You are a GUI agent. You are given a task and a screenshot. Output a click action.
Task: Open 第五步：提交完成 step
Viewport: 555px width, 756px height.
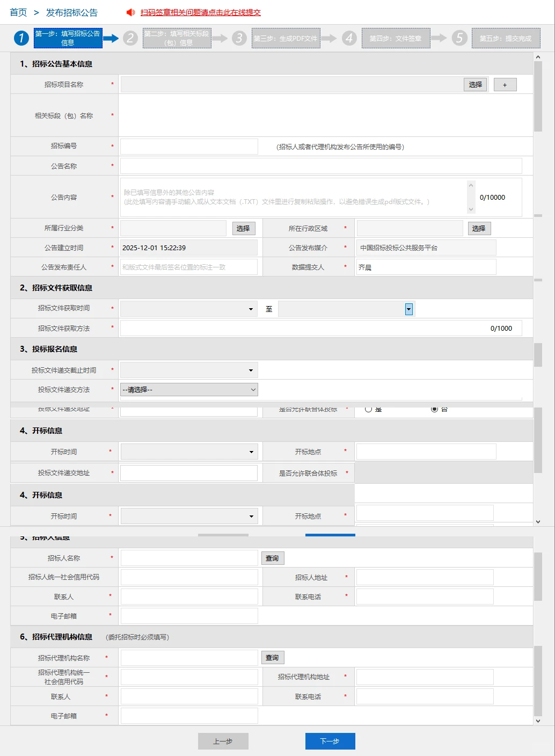(x=506, y=38)
